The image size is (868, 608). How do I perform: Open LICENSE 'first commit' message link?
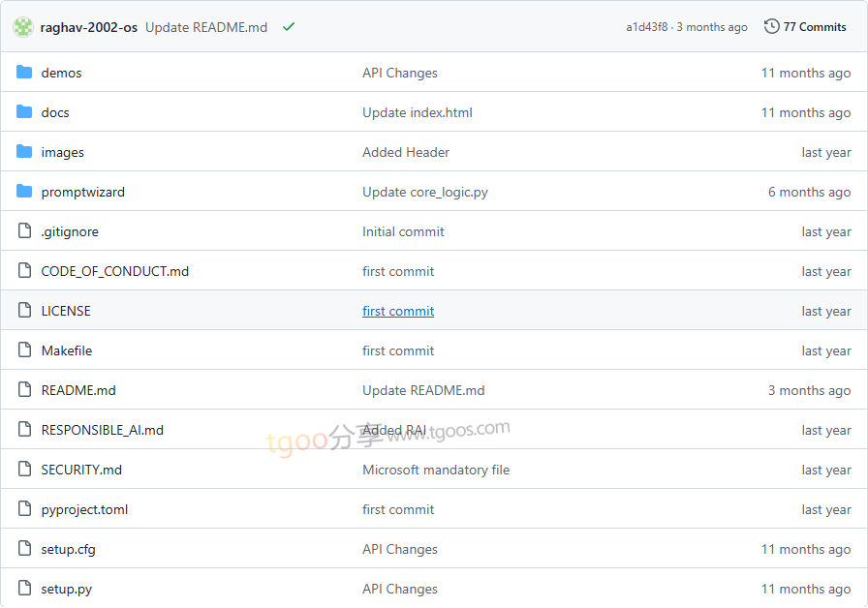[398, 311]
